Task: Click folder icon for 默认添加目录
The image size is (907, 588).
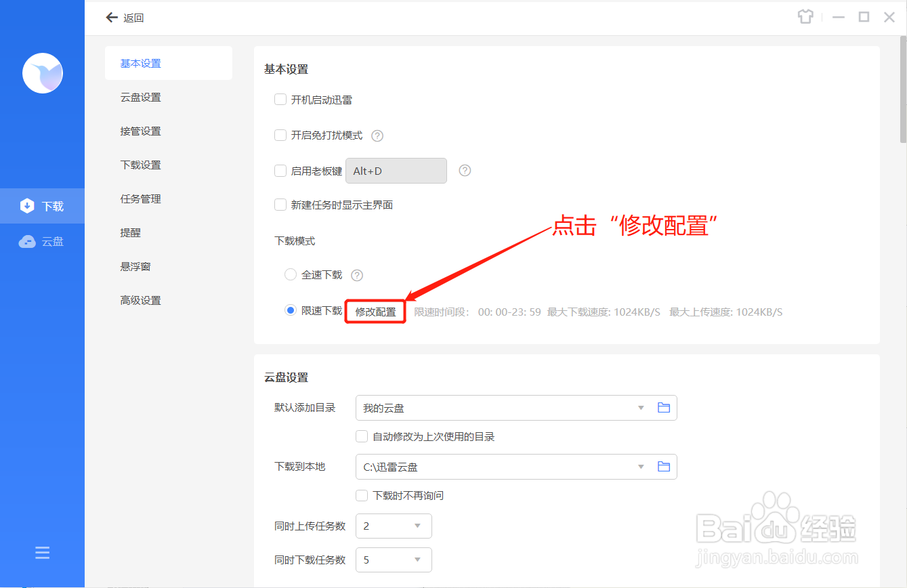Action: 664,408
